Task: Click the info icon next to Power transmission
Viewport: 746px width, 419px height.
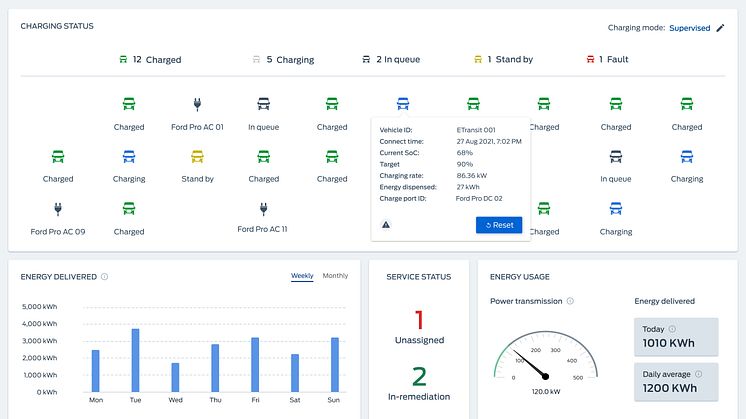Action: click(570, 301)
